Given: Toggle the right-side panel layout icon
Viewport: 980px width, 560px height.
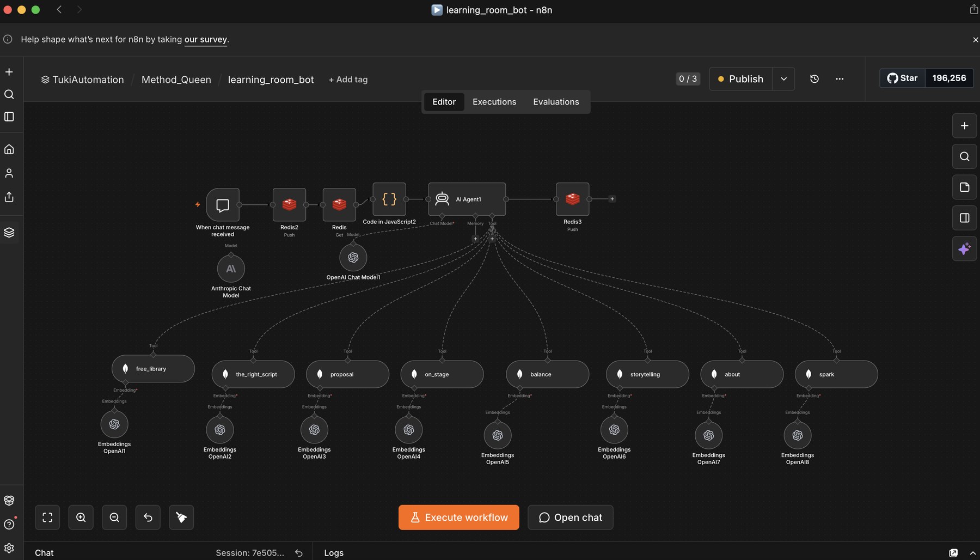Looking at the screenshot, I should coord(964,218).
